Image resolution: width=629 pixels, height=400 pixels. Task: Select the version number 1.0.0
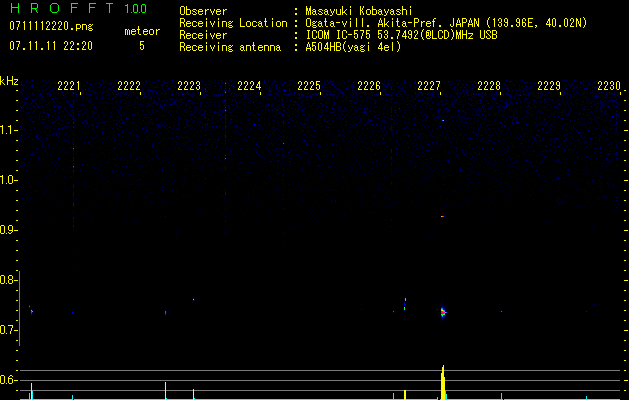pyautogui.click(x=135, y=9)
